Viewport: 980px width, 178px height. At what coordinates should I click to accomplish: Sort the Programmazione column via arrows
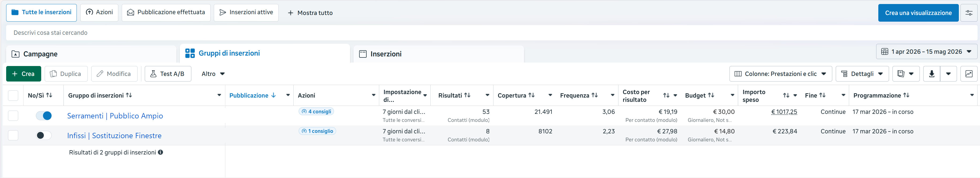coord(906,95)
